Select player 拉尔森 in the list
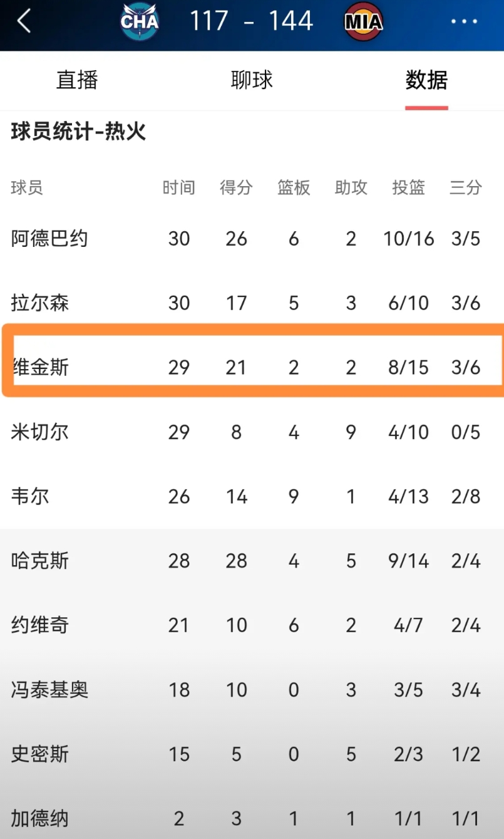This screenshot has width=504, height=839. pyautogui.click(x=40, y=303)
